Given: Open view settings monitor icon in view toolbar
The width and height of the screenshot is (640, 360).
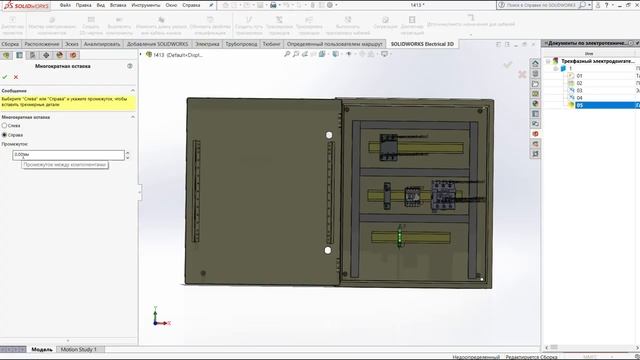Looking at the screenshot, I should tap(384, 54).
